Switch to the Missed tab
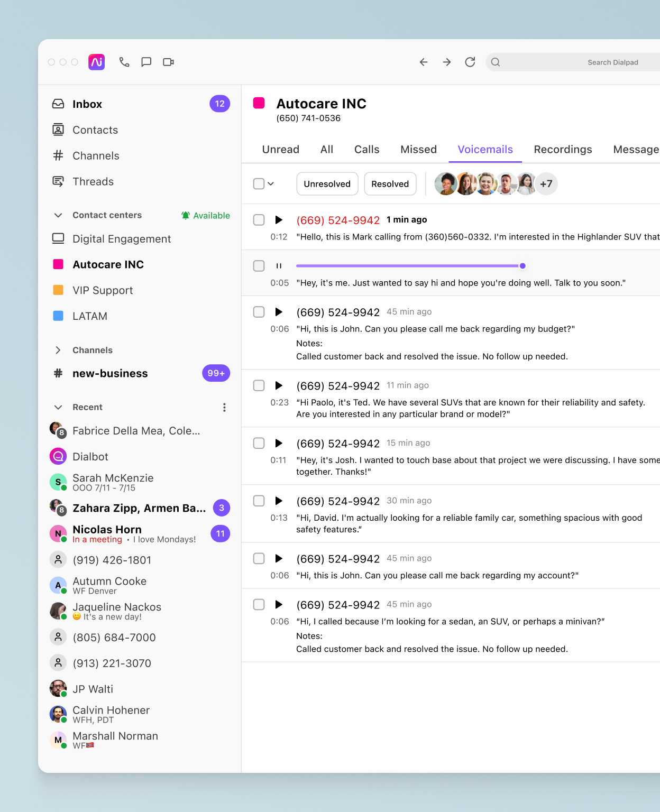This screenshot has width=660, height=812. click(418, 150)
